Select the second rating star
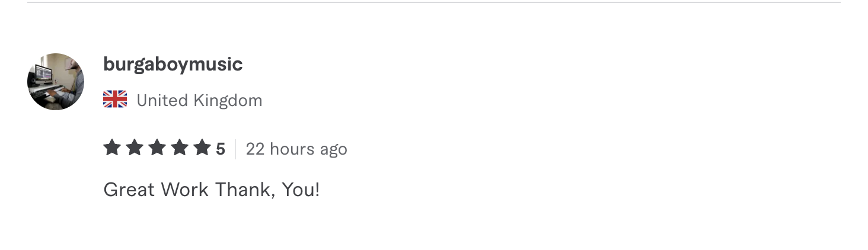Viewport: 868px width, 250px height. click(x=135, y=148)
